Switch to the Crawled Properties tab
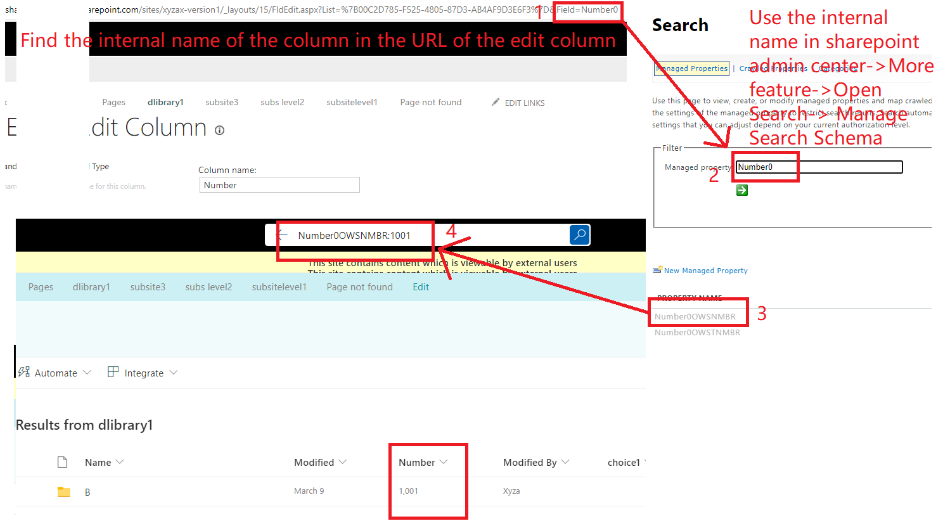Screen dimensions: 935x529 pos(773,69)
